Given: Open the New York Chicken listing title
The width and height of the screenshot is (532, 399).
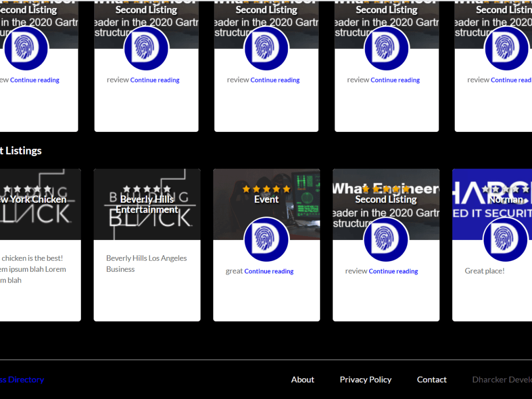Looking at the screenshot, I should click(33, 199).
